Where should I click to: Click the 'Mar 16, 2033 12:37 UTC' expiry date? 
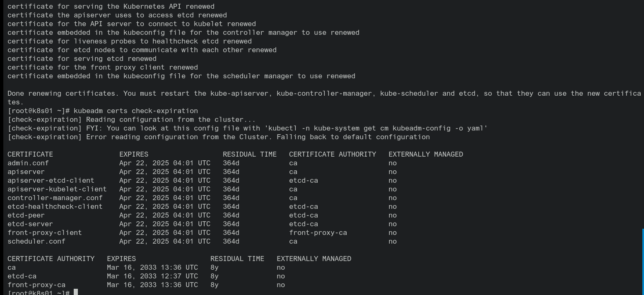pyautogui.click(x=152, y=276)
